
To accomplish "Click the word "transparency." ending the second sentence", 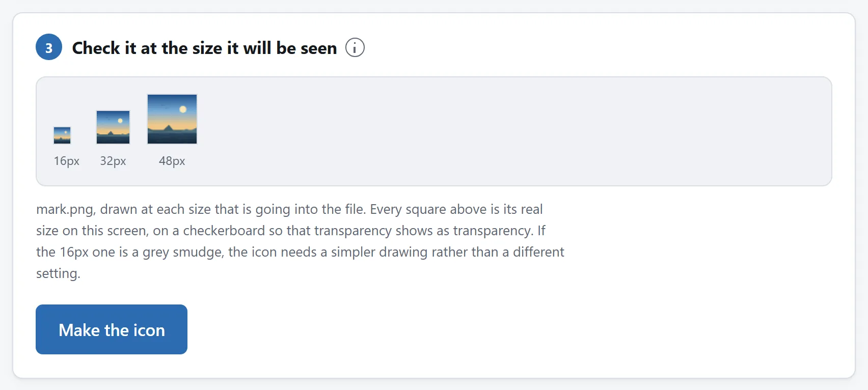I will (493, 231).
